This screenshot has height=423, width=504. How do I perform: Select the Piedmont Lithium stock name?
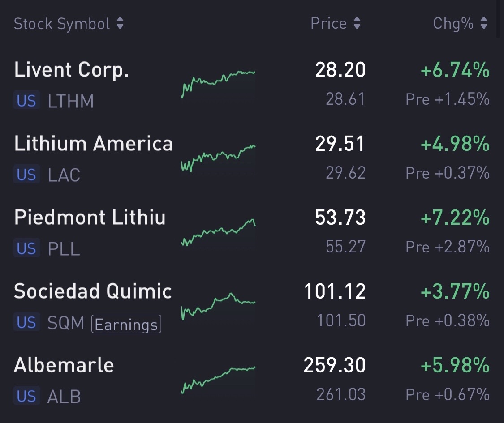[90, 218]
